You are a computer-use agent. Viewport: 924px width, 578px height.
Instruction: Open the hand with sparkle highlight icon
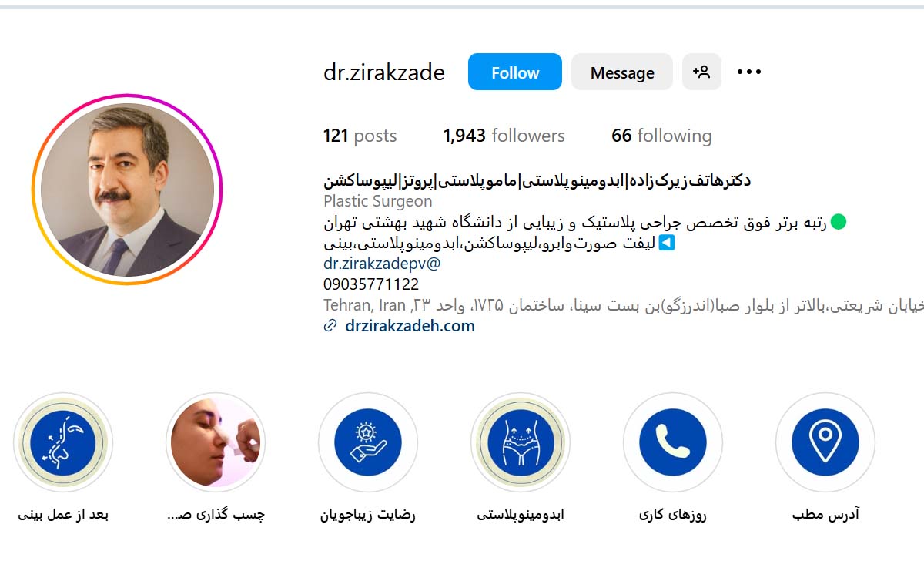coord(368,442)
